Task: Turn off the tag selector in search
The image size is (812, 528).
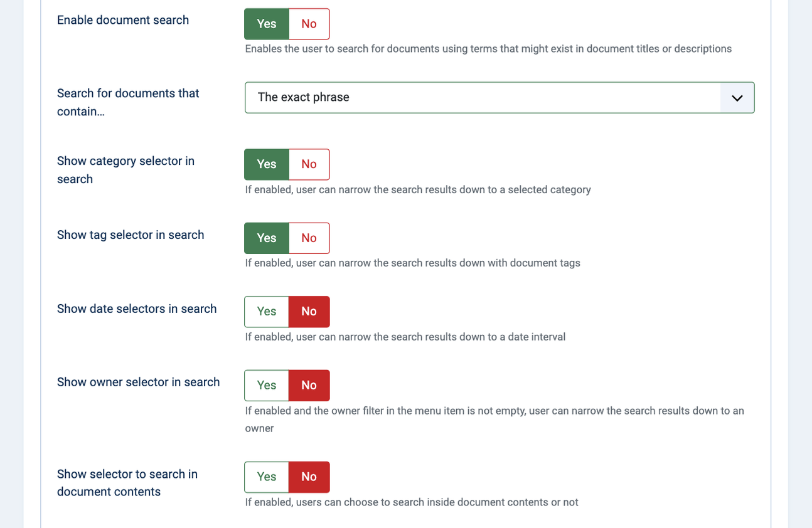Action: 309,238
